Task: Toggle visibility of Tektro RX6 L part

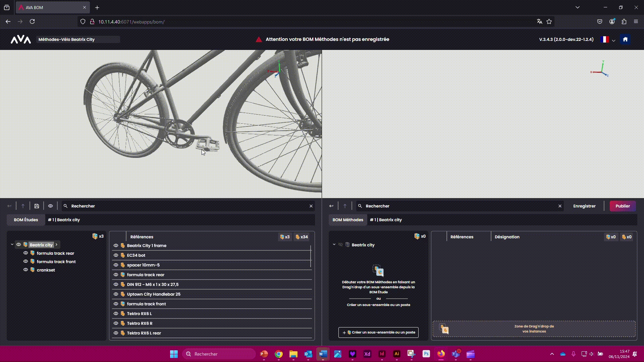Action: click(116, 314)
